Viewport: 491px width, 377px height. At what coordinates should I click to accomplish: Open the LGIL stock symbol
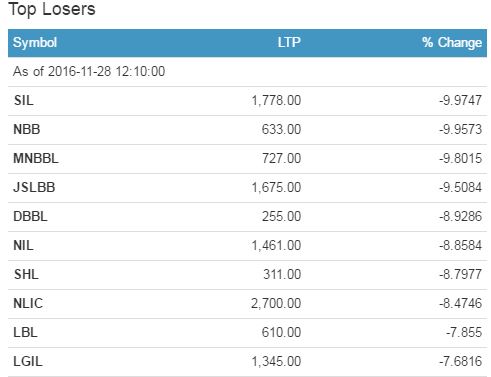point(28,361)
